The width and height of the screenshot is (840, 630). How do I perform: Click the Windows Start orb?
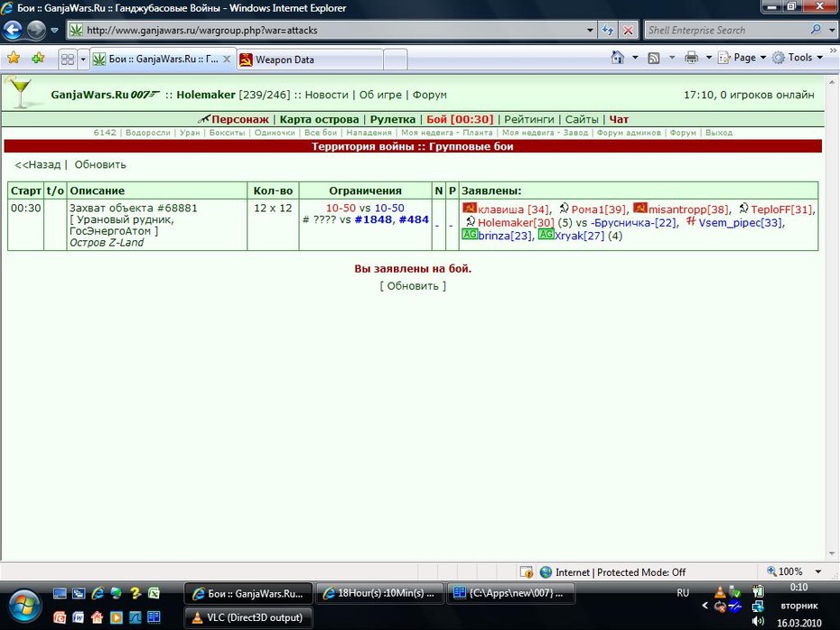click(x=24, y=606)
